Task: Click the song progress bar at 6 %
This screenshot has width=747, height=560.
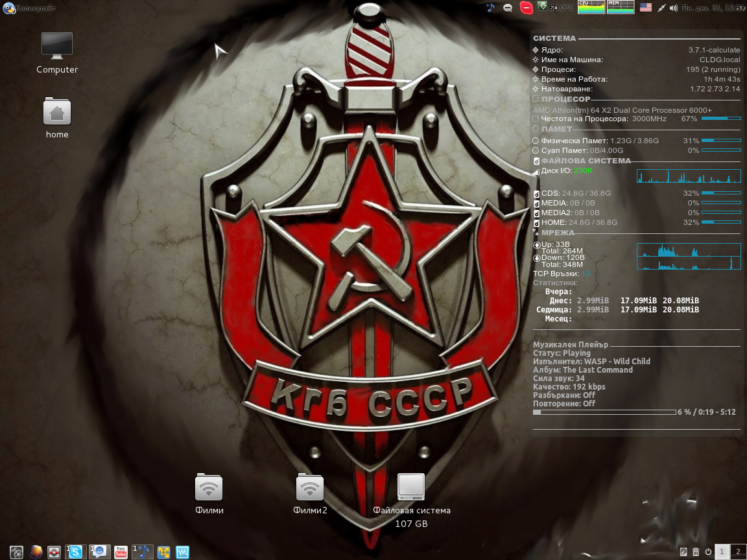Action: pos(604,412)
